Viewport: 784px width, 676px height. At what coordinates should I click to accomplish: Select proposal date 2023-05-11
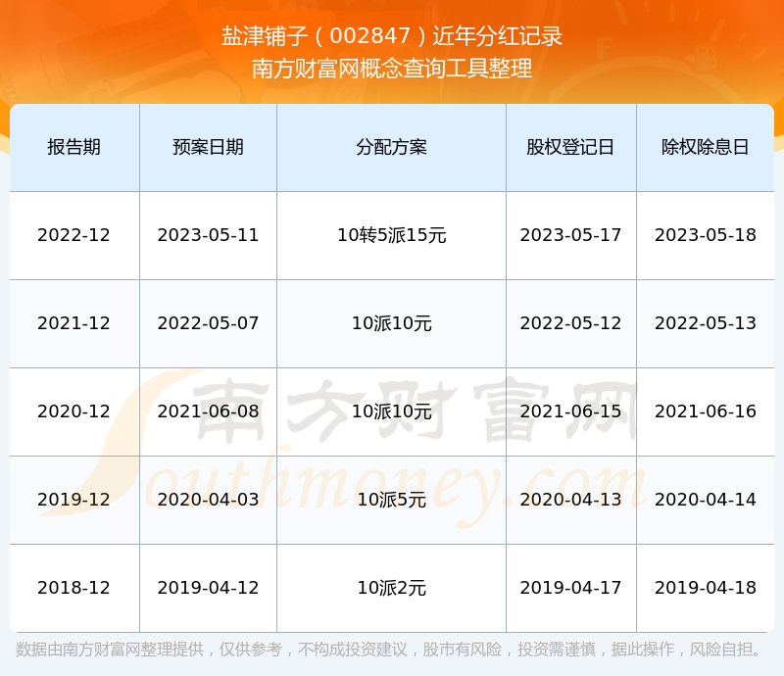[208, 235]
